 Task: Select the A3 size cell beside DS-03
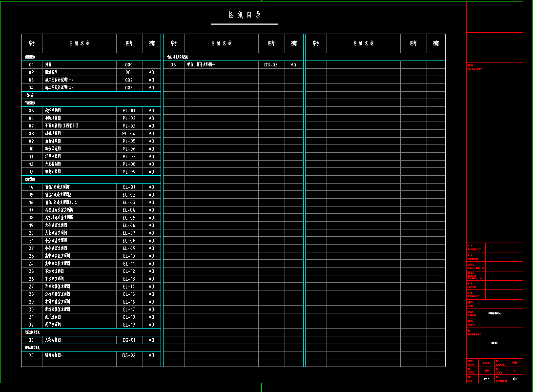(293, 64)
